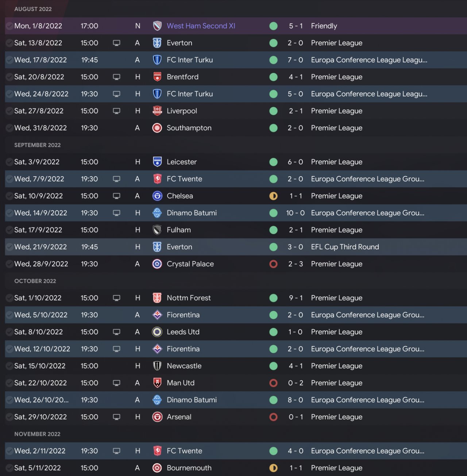This screenshot has height=476, width=467.
Task: Click the Liverpool club badge
Action: 157,111
